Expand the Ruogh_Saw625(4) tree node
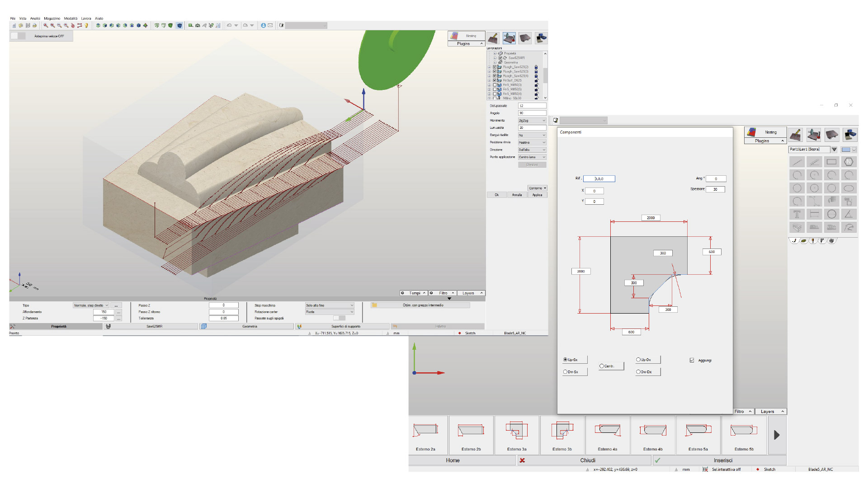 coord(489,76)
